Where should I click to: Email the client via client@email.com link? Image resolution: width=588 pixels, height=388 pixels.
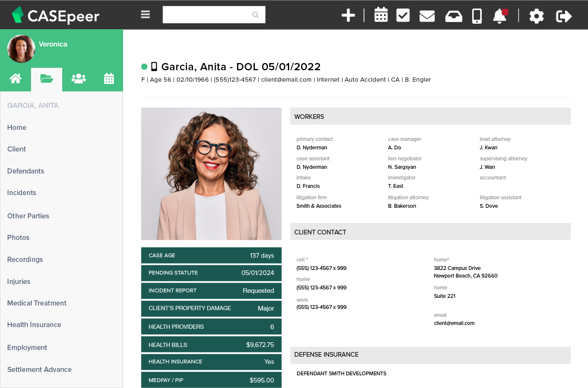coord(286,79)
